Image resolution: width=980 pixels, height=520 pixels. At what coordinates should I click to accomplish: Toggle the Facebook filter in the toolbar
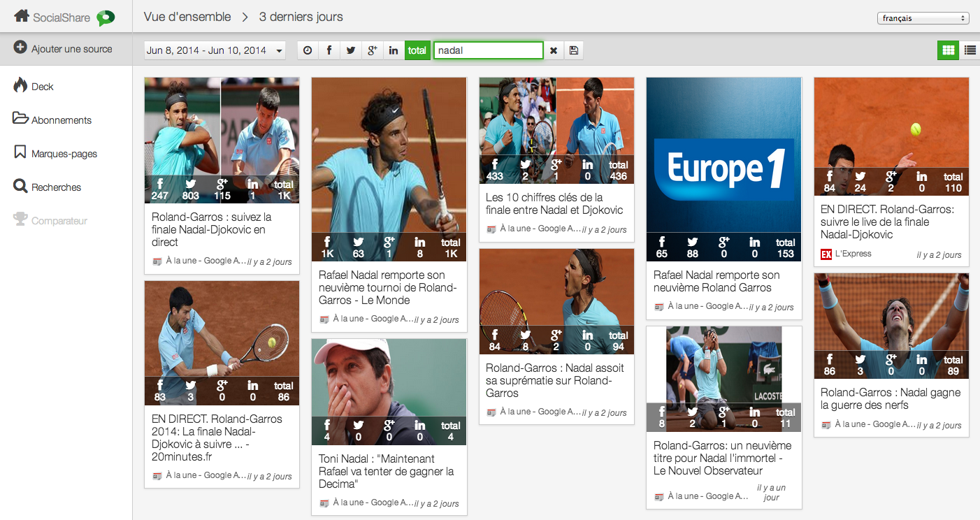329,50
